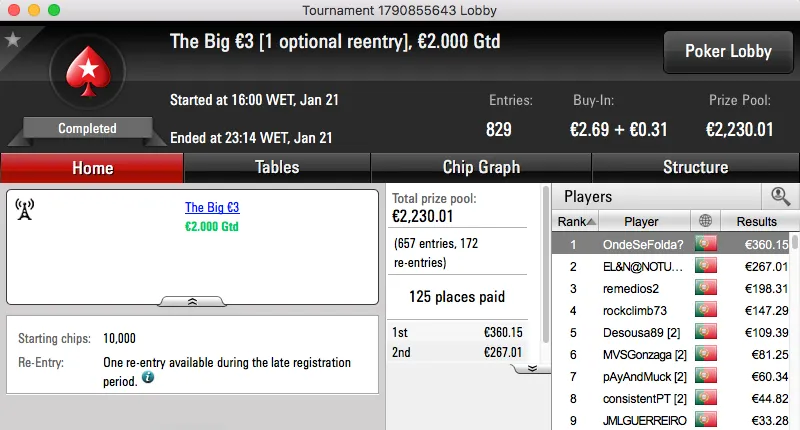Click the macOS green zoom button
Image resolution: width=800 pixels, height=430 pixels.
tap(53, 9)
